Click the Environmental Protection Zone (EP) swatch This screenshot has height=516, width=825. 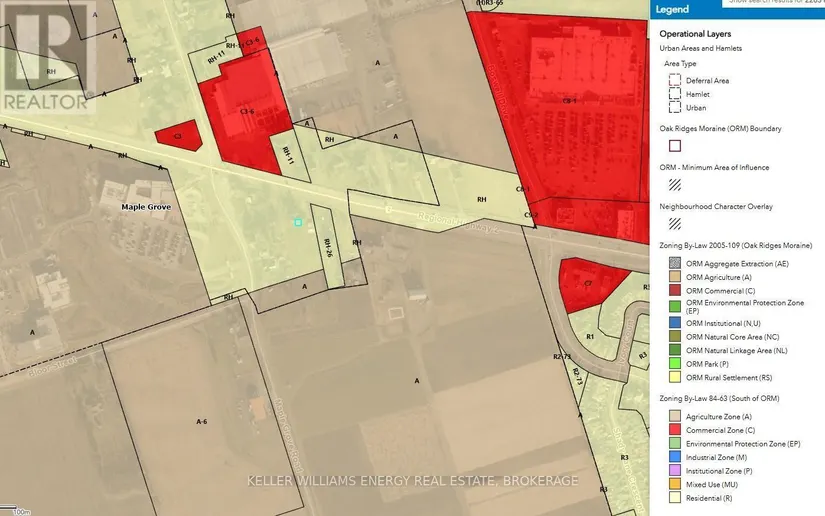tap(675, 443)
